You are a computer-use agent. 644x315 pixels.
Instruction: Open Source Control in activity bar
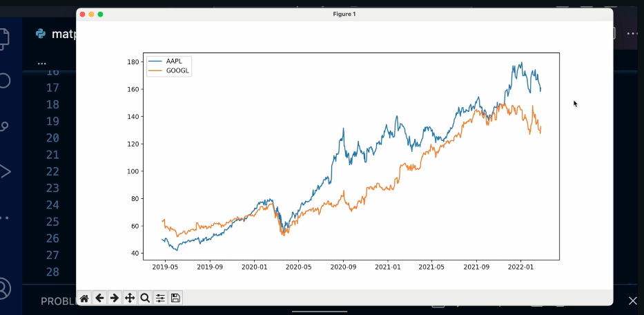click(x=4, y=126)
